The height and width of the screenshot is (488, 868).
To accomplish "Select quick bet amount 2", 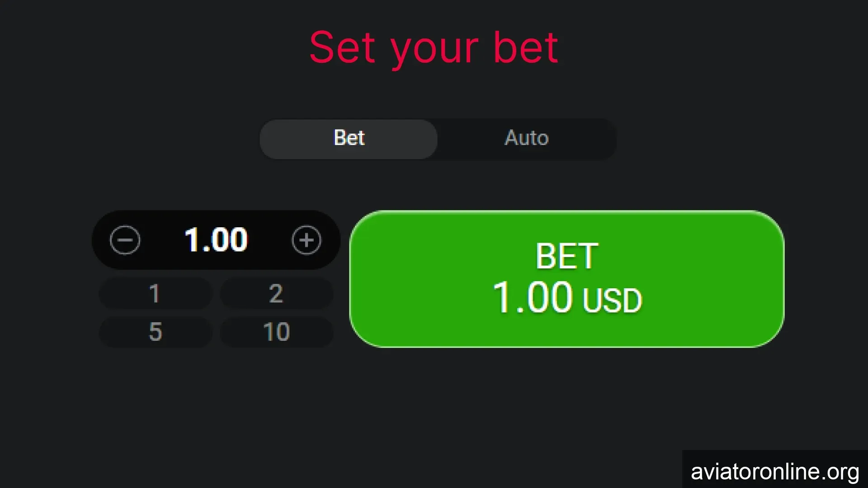I will click(x=276, y=294).
